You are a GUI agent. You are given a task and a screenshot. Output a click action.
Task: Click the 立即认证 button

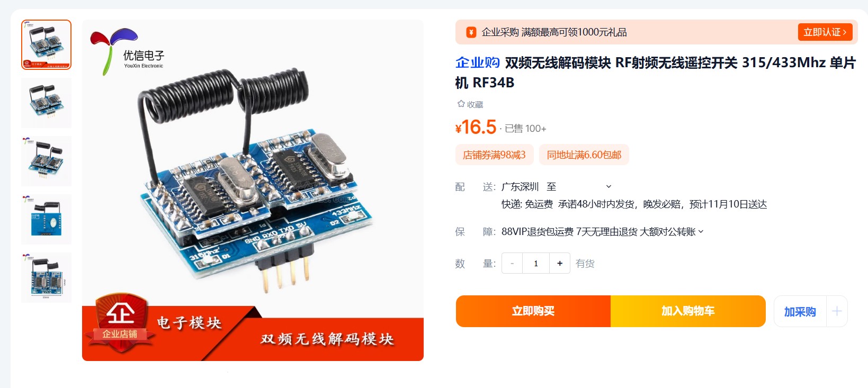825,32
